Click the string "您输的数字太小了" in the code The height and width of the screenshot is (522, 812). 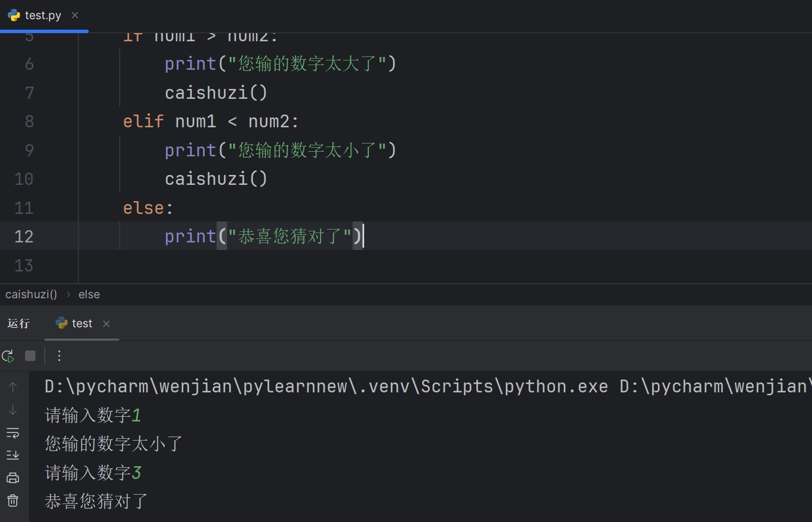tap(307, 150)
